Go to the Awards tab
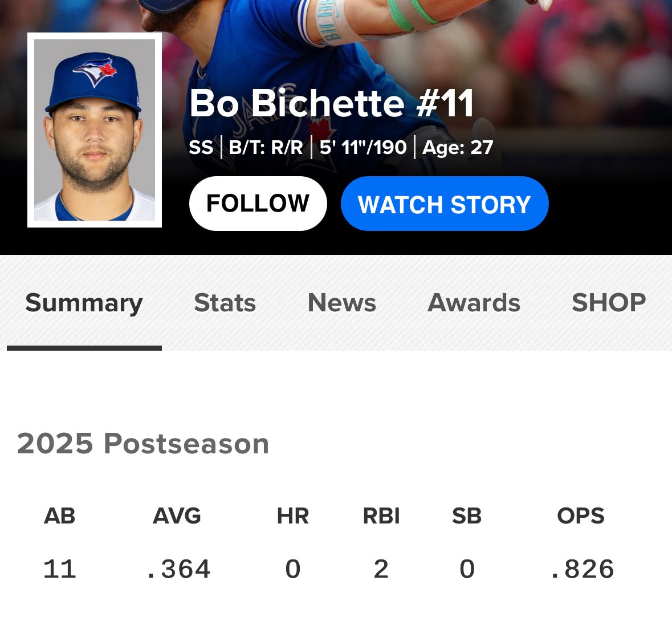 click(x=474, y=303)
